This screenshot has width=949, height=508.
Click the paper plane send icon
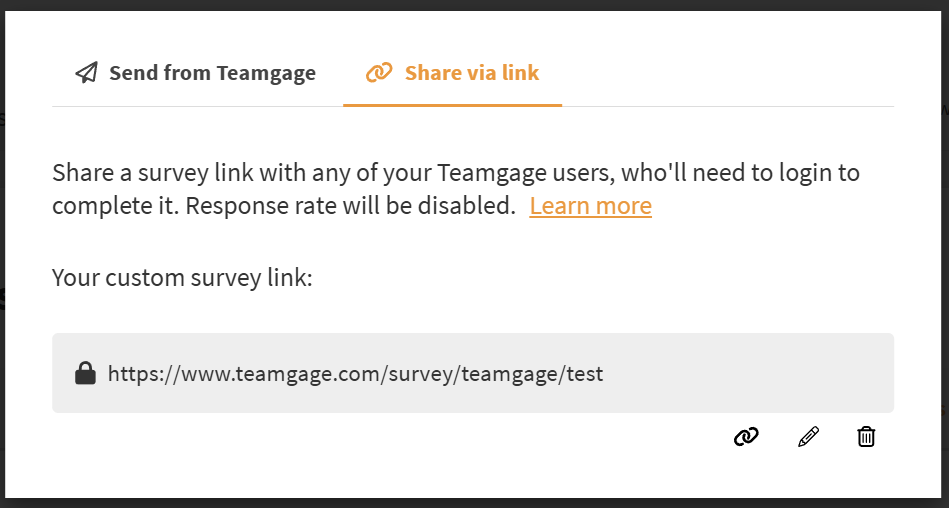[87, 73]
